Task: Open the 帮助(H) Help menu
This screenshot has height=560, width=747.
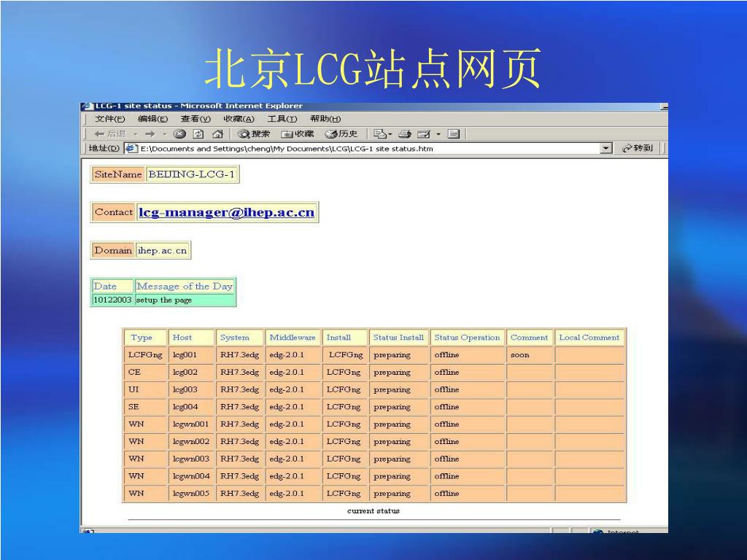Action: click(x=325, y=119)
